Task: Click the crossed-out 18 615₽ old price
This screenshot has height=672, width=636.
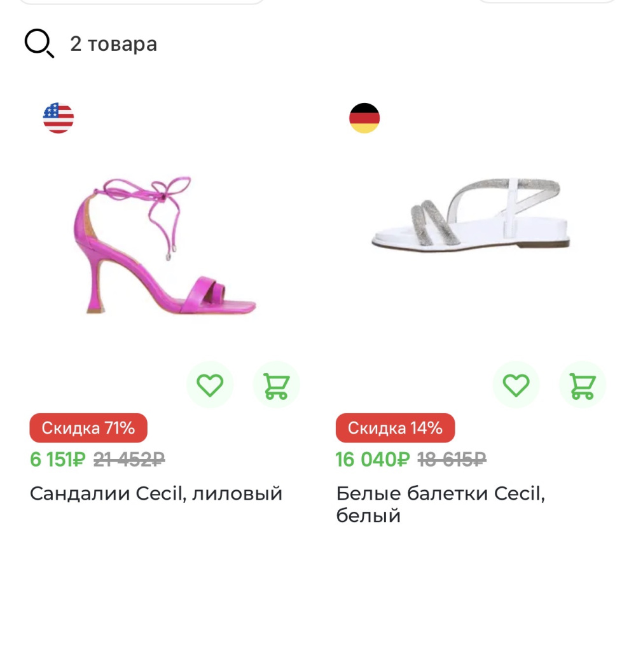Action: pos(452,459)
